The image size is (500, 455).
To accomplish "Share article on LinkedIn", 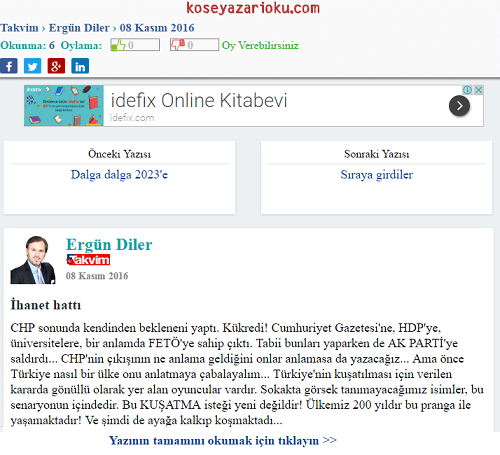I will tap(80, 66).
